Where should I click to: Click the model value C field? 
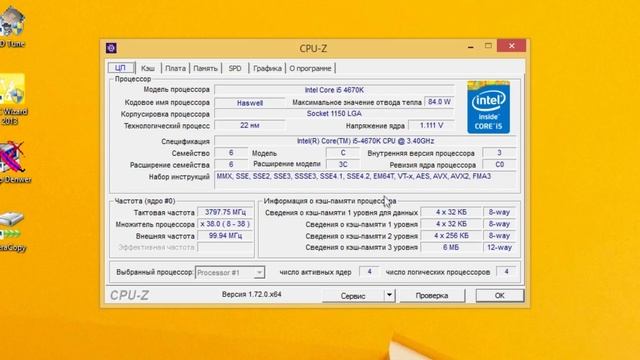(343, 153)
